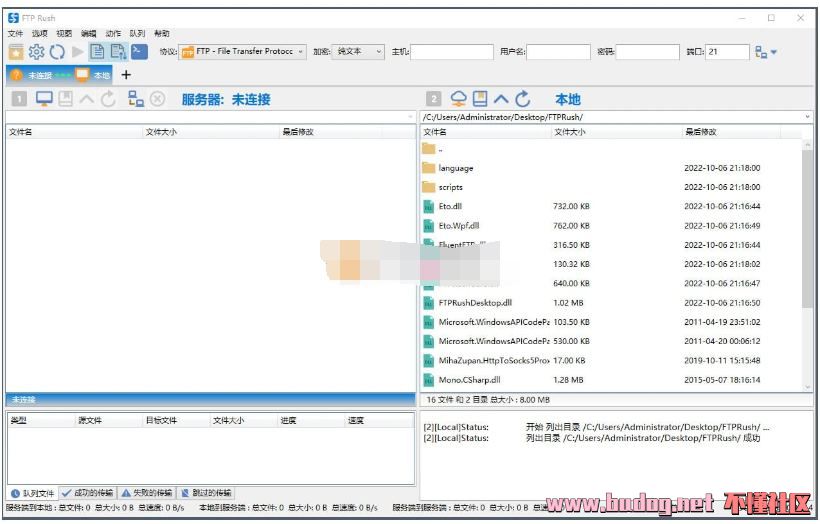Select the Eto.dll file
Screen dimensions: 820x524
[x=610, y=207]
